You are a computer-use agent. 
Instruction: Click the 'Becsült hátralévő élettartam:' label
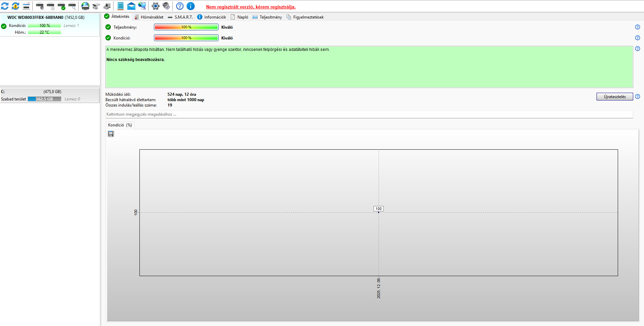[131, 100]
